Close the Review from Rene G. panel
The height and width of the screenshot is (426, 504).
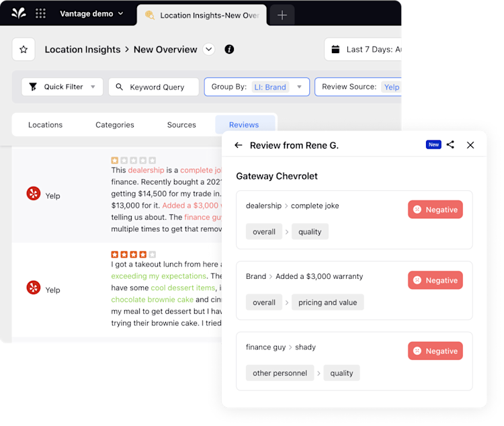point(470,145)
